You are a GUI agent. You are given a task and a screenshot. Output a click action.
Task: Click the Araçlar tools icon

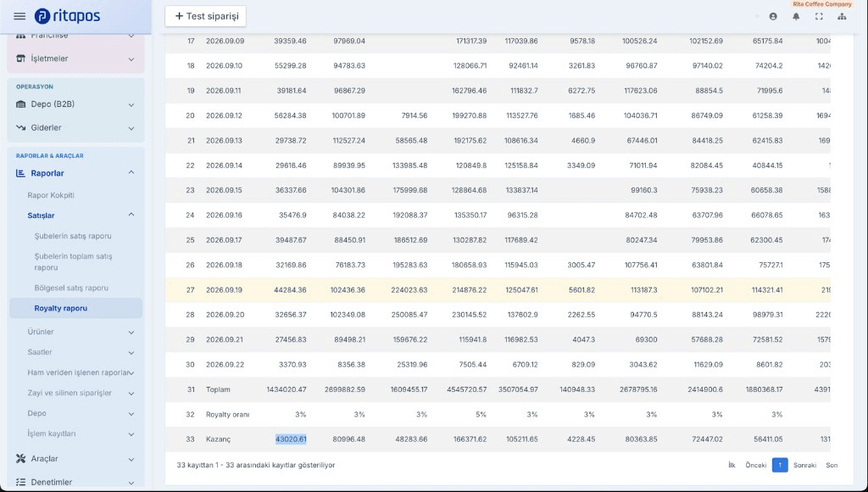tap(21, 459)
